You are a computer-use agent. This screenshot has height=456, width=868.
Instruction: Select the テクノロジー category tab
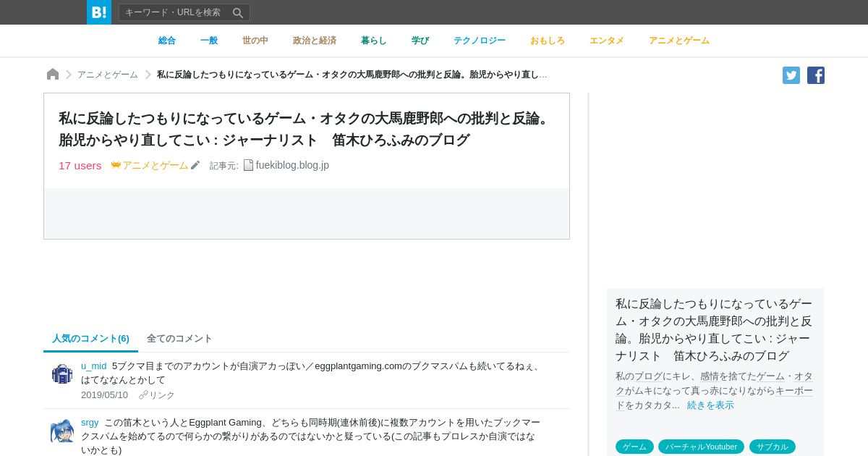pos(480,41)
